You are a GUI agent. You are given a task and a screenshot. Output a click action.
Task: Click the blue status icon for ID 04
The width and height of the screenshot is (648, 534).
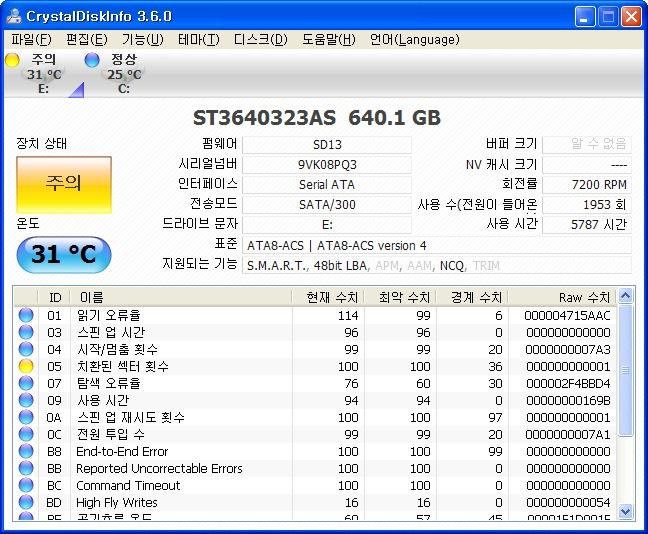(x=26, y=349)
